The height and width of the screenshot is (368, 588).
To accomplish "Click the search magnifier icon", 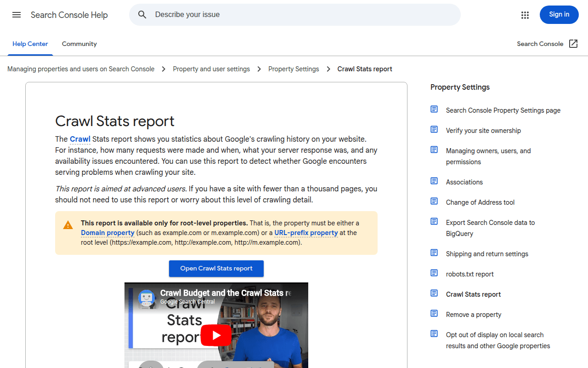I will pos(142,15).
